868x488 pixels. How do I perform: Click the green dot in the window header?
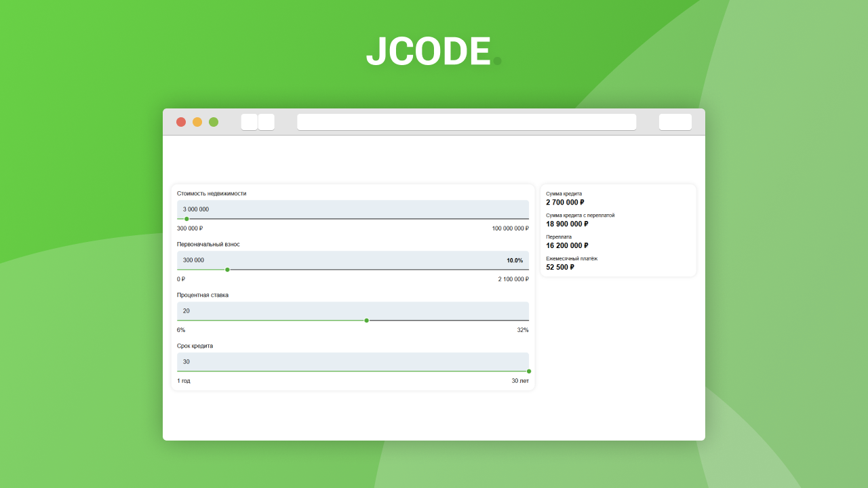214,122
